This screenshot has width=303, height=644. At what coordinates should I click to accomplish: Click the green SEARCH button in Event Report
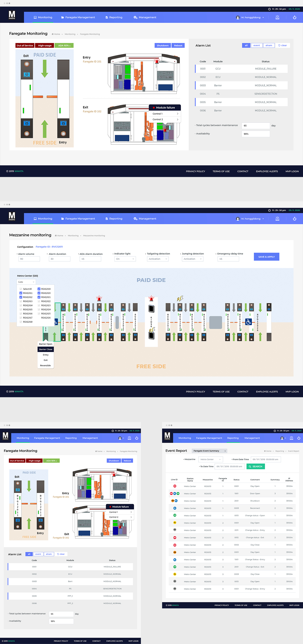pyautogui.click(x=256, y=466)
